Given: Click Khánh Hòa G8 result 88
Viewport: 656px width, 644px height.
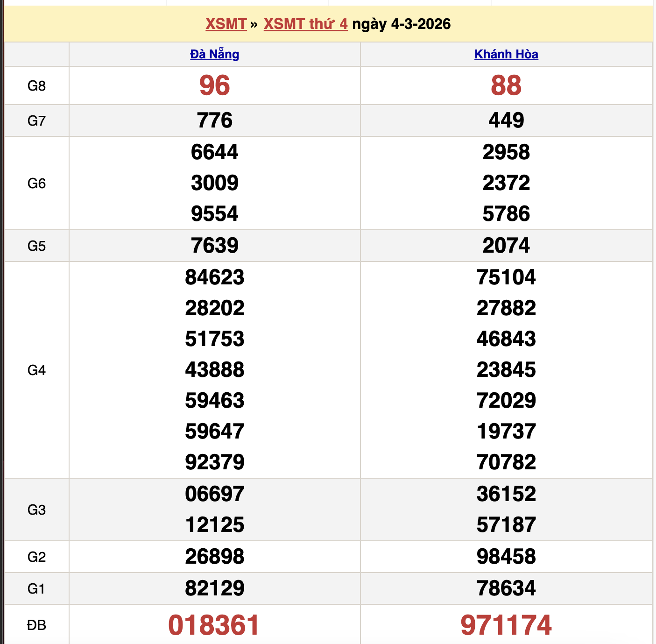Looking at the screenshot, I should [506, 85].
